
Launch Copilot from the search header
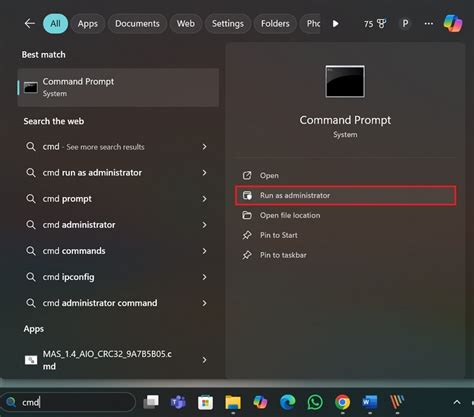pyautogui.click(x=453, y=23)
